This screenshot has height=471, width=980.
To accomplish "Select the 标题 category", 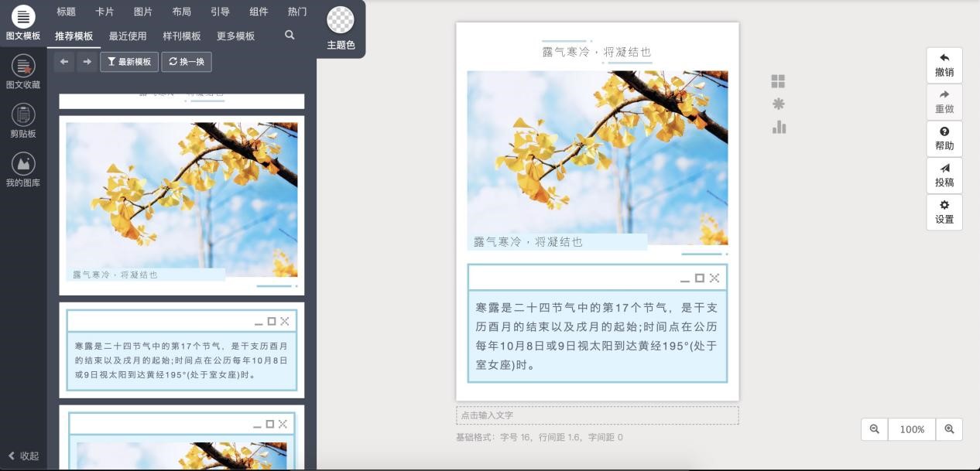I will 66,12.
